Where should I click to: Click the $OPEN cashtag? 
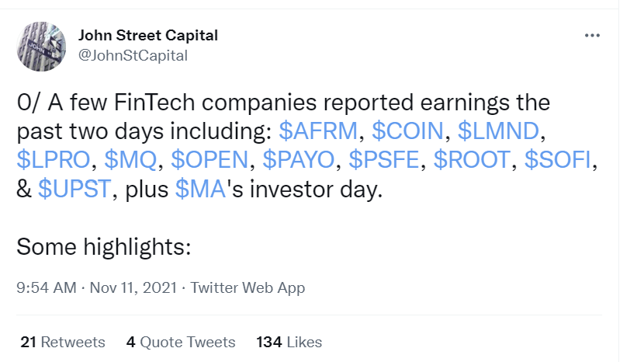point(210,161)
